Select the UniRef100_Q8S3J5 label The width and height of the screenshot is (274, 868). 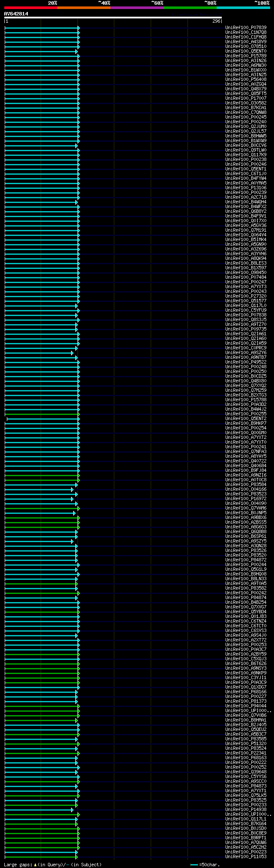246,319
